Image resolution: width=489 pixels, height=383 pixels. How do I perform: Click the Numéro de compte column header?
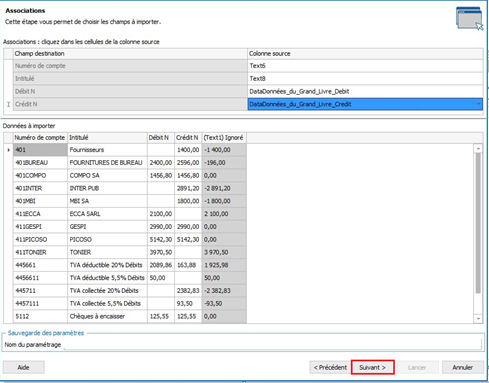(40, 138)
